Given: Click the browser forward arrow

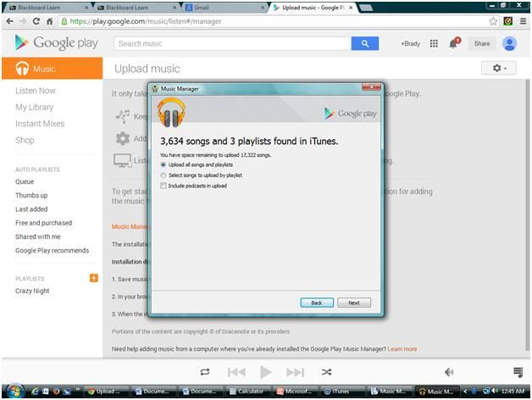Looking at the screenshot, I should [x=23, y=21].
